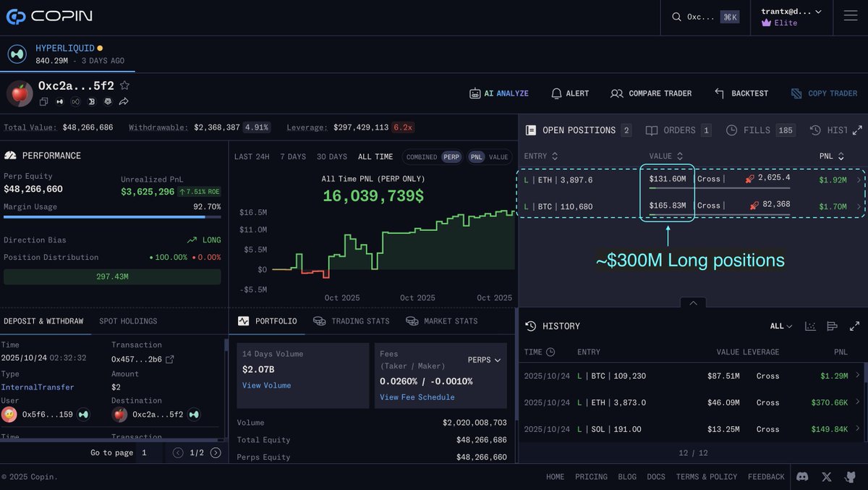Click the hexagon badge icon under the address
The image size is (868, 490).
tap(107, 102)
